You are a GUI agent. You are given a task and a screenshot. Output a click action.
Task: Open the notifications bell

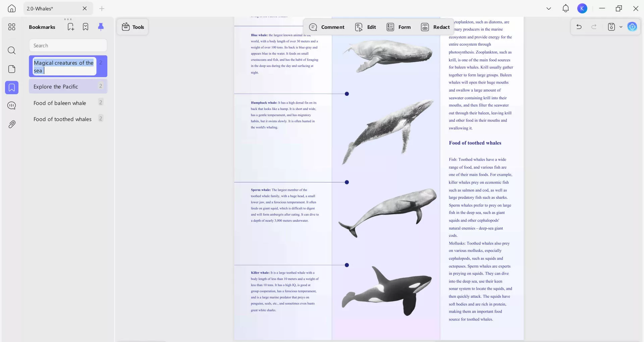coord(566,8)
